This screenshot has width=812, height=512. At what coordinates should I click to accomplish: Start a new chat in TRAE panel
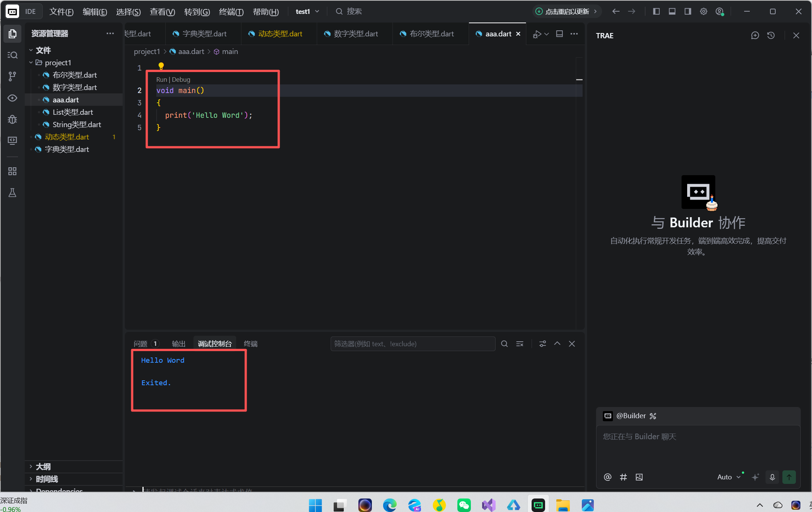tap(755, 35)
